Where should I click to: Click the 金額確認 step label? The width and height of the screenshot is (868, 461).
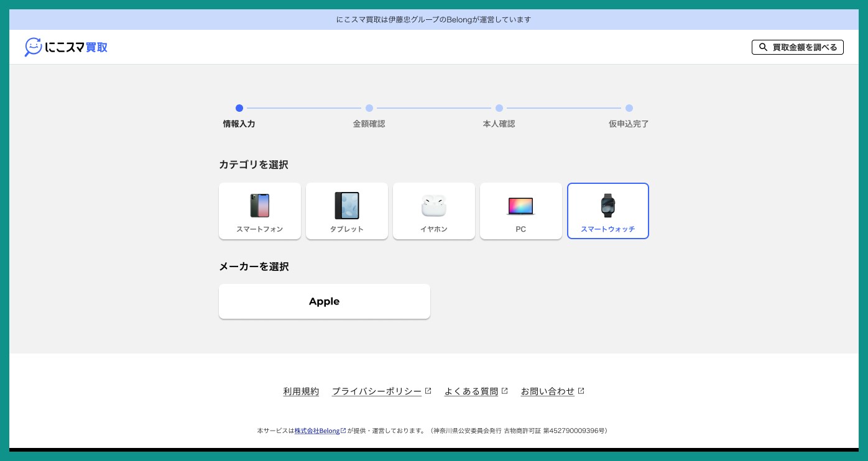[x=369, y=124]
